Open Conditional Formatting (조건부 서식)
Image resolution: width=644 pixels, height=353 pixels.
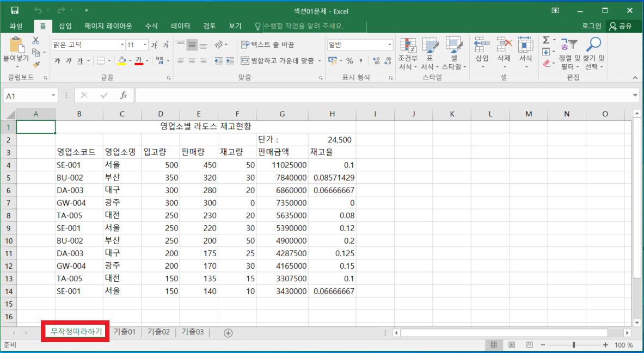click(x=408, y=54)
